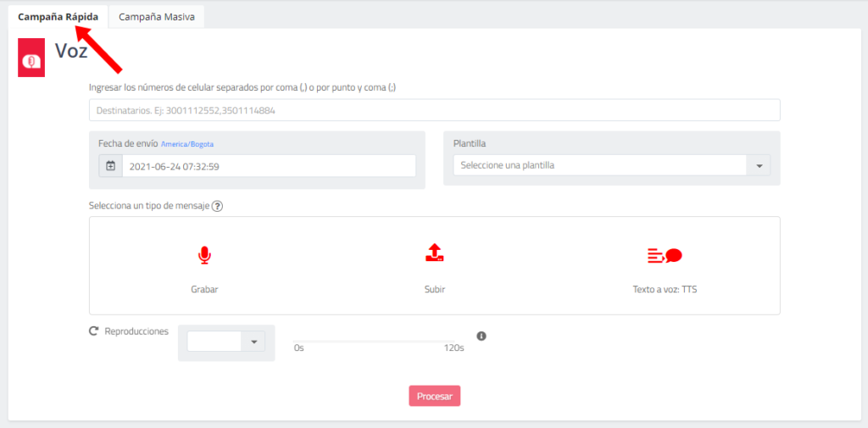This screenshot has width=868, height=428.
Task: Click the Texto a voz: TTS label
Action: point(665,289)
